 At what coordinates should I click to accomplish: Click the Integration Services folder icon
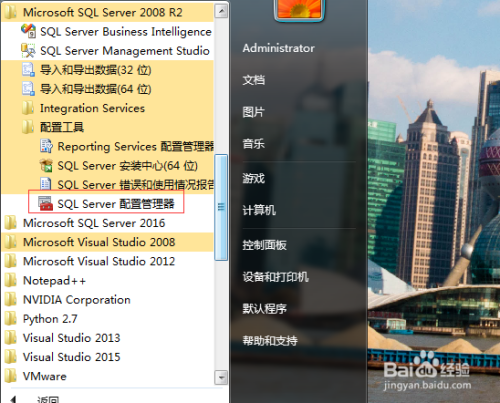(x=28, y=108)
